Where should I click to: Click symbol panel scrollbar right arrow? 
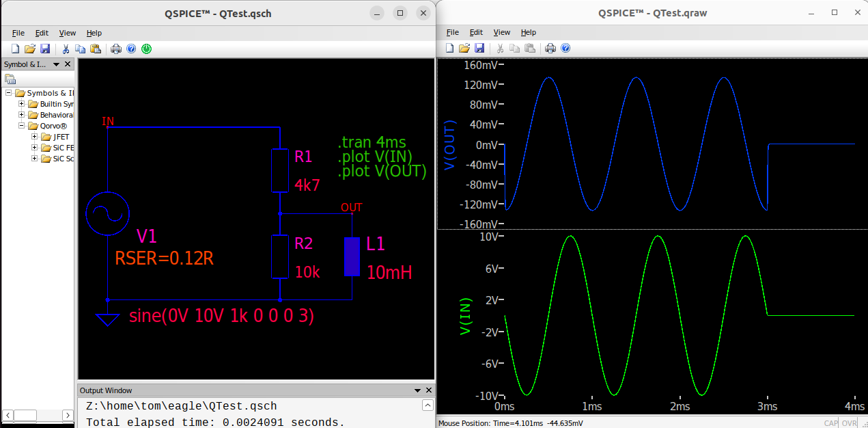point(68,415)
